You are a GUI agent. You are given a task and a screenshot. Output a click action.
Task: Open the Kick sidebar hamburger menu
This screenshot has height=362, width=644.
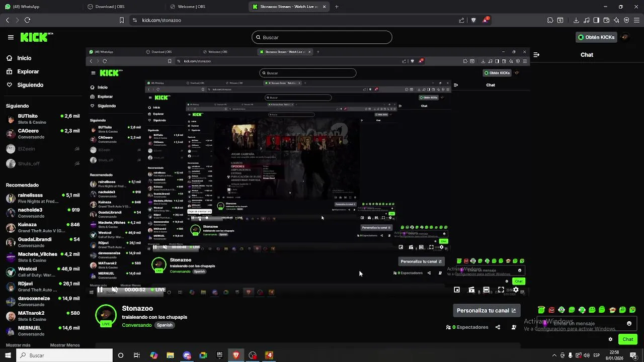(x=11, y=37)
